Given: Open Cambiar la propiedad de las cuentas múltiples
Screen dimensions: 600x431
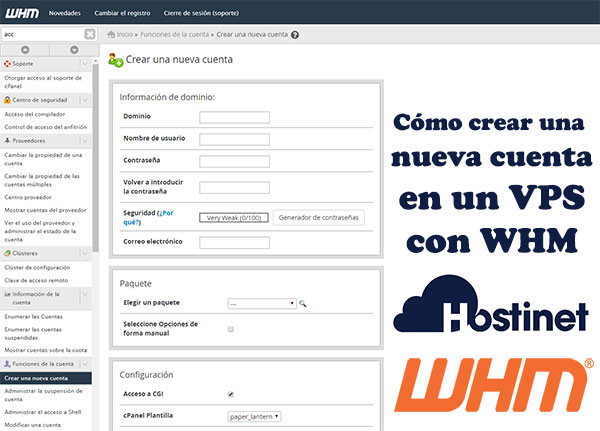Looking at the screenshot, I should coord(42,180).
